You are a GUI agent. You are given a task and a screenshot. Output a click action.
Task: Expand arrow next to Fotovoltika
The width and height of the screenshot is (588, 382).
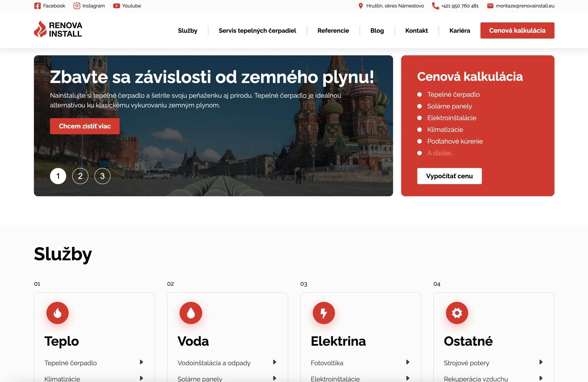click(408, 362)
